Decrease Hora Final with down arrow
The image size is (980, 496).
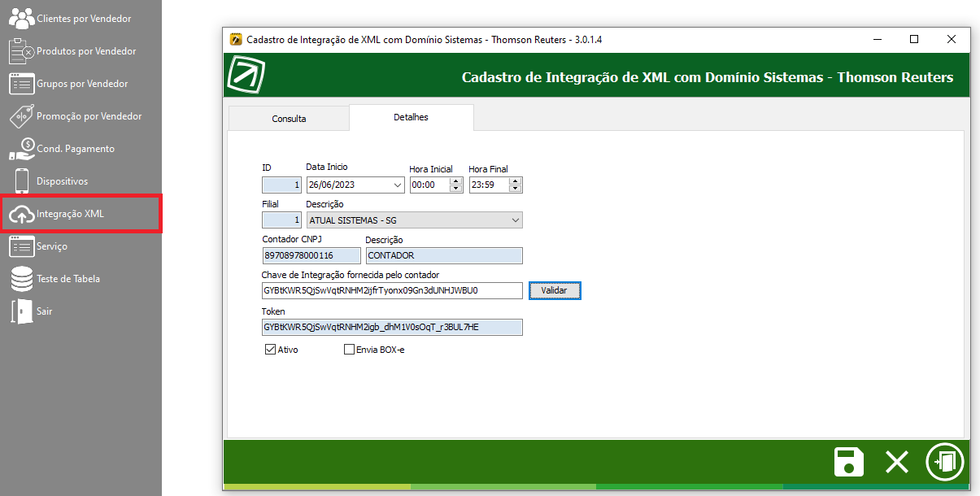[x=515, y=189]
